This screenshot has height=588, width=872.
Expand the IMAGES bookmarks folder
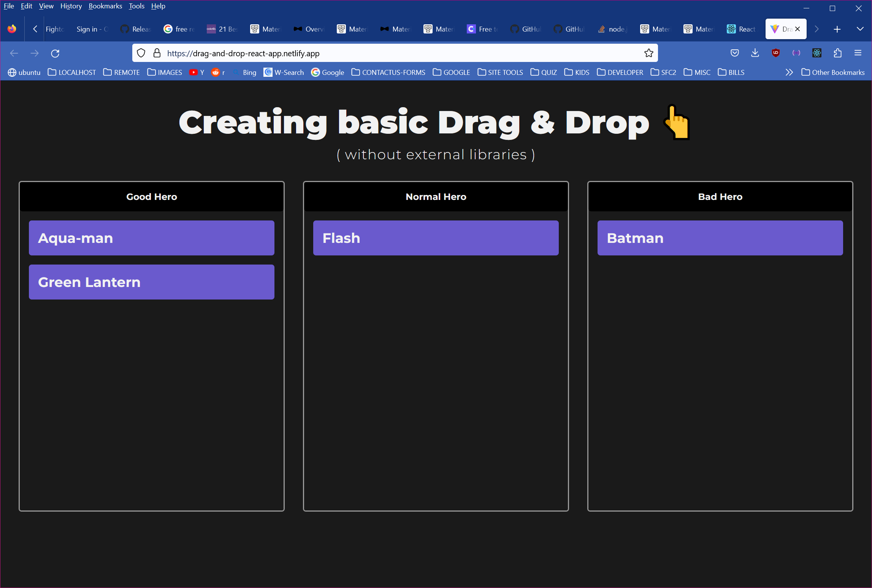(x=165, y=72)
